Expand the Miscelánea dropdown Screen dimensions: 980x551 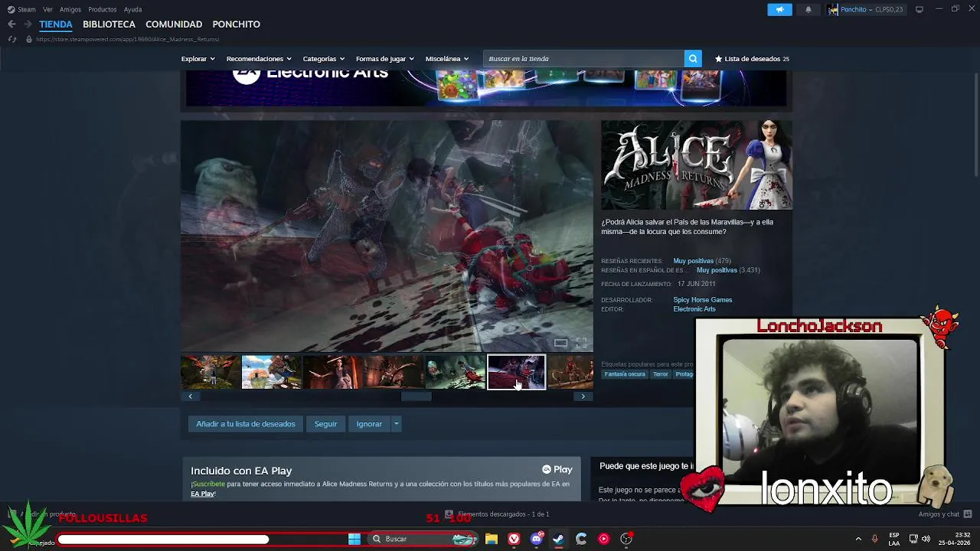pos(447,59)
